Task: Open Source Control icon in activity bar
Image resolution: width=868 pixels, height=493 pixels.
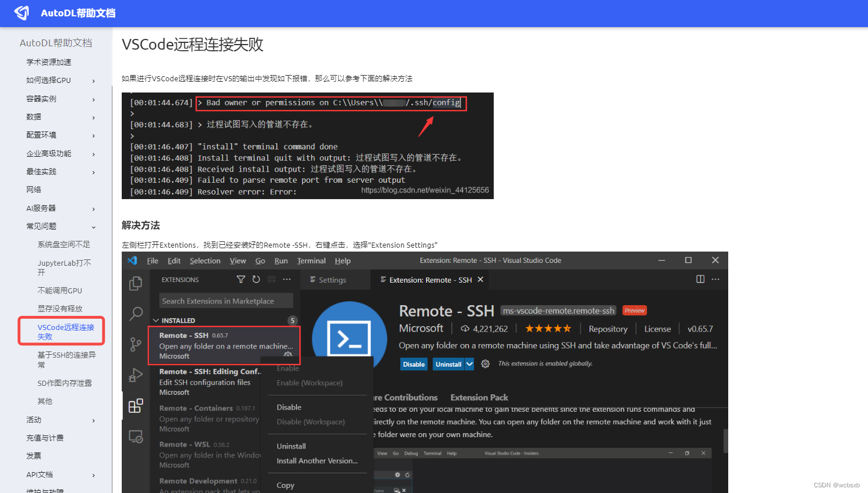Action: [136, 344]
